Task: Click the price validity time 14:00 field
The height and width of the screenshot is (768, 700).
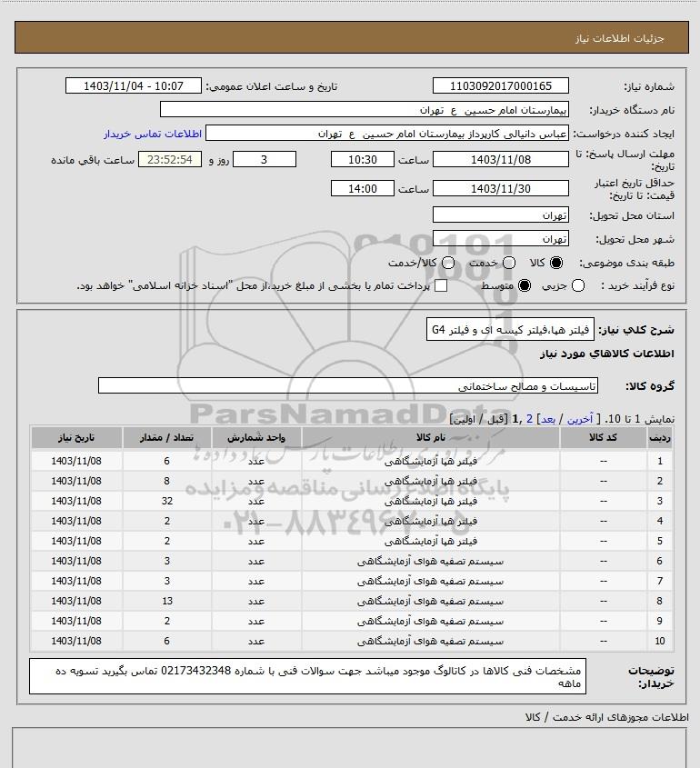Action: [363, 188]
